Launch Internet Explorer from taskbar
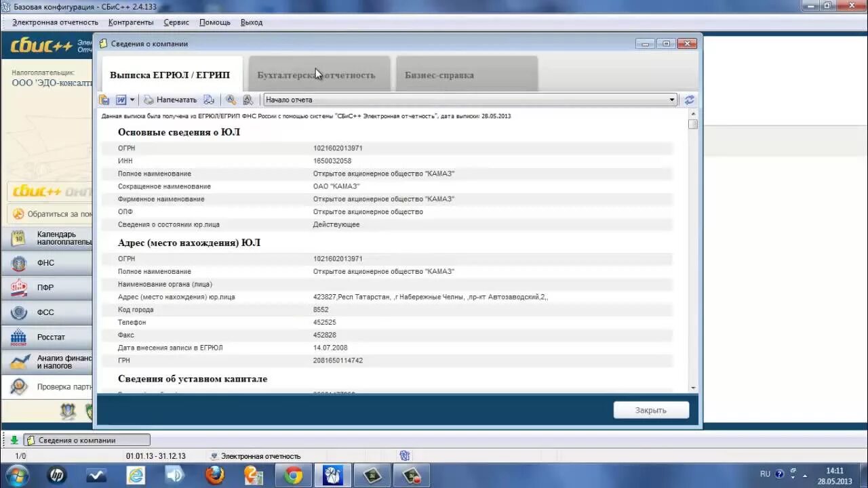Viewport: 868px width, 488px height. pos(136,476)
